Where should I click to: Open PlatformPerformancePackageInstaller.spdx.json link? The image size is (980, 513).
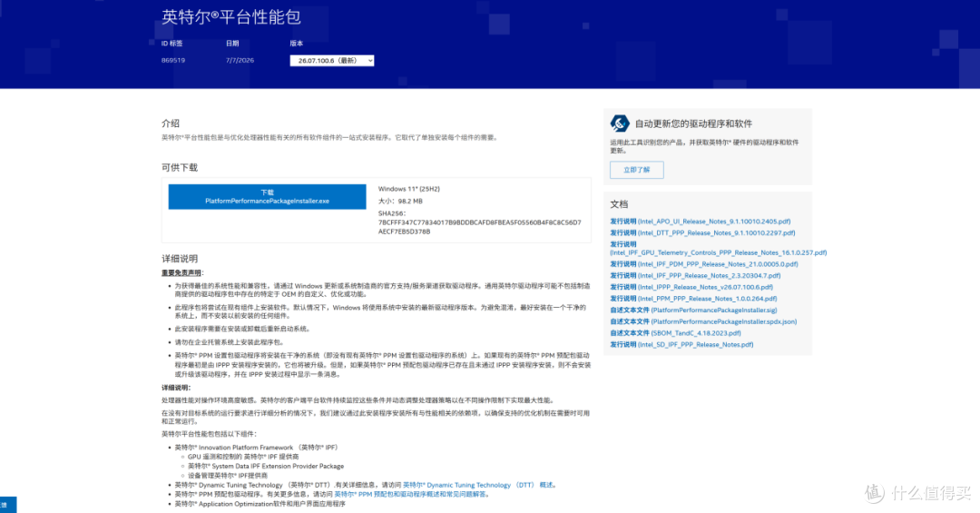pyautogui.click(x=703, y=321)
